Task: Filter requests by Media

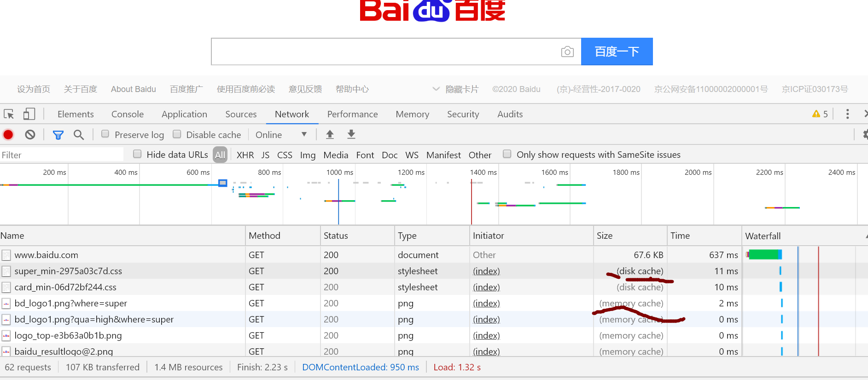Action: tap(336, 155)
